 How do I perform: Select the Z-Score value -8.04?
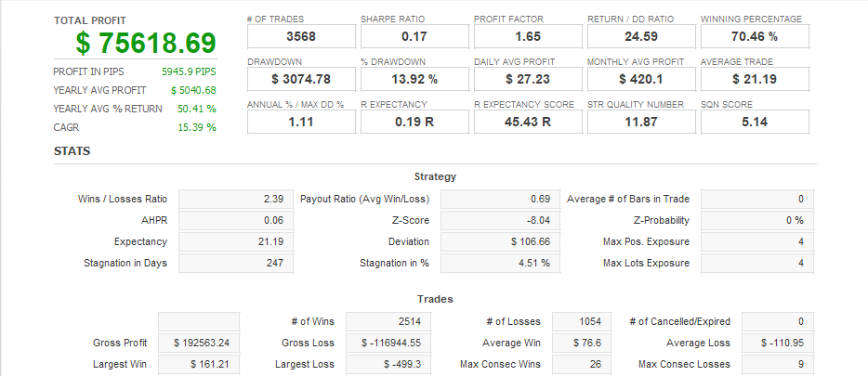point(496,221)
